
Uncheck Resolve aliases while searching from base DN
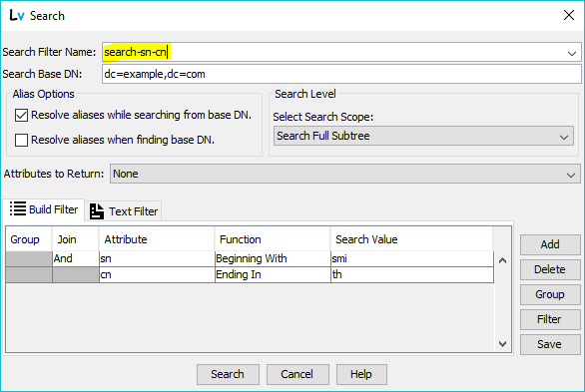(x=21, y=115)
